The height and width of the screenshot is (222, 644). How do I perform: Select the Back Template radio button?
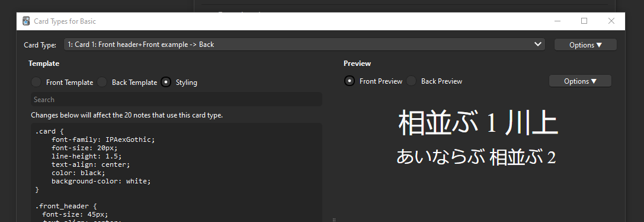tap(102, 82)
